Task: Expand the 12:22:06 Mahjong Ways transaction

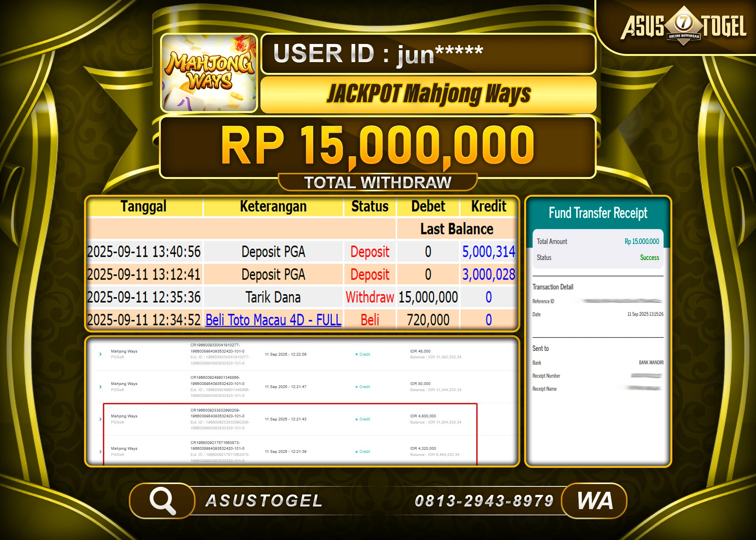Action: pyautogui.click(x=101, y=354)
